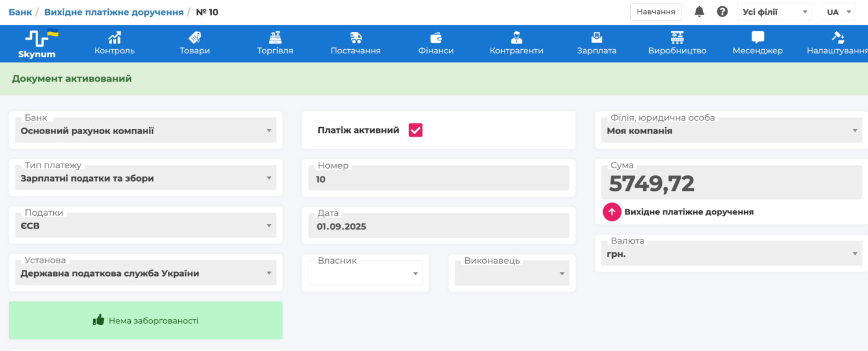This screenshot has width=868, height=351.
Task: Uncheck the Платіж активний checkbox
Action: pos(415,130)
